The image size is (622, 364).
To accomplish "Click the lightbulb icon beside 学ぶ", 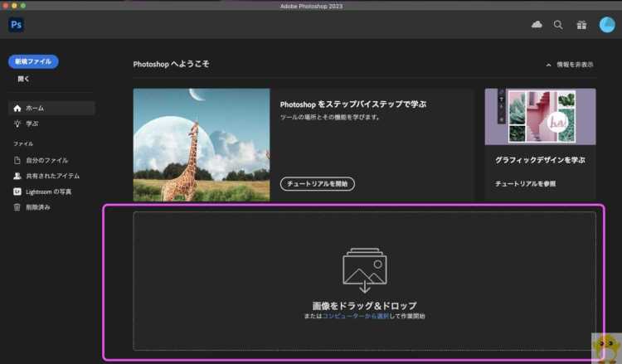I will pyautogui.click(x=17, y=124).
